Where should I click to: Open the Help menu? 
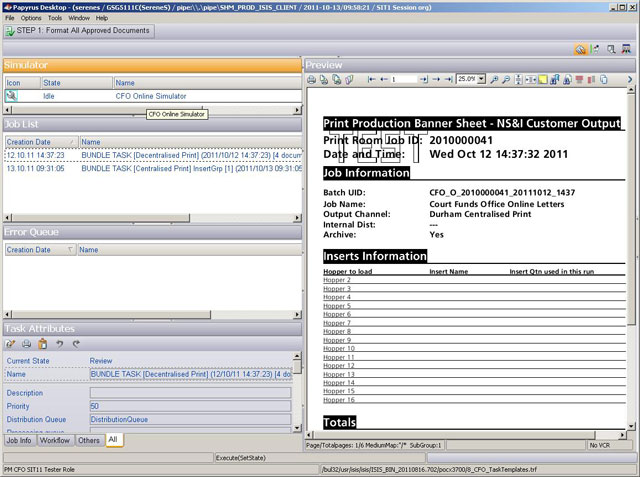click(x=102, y=18)
